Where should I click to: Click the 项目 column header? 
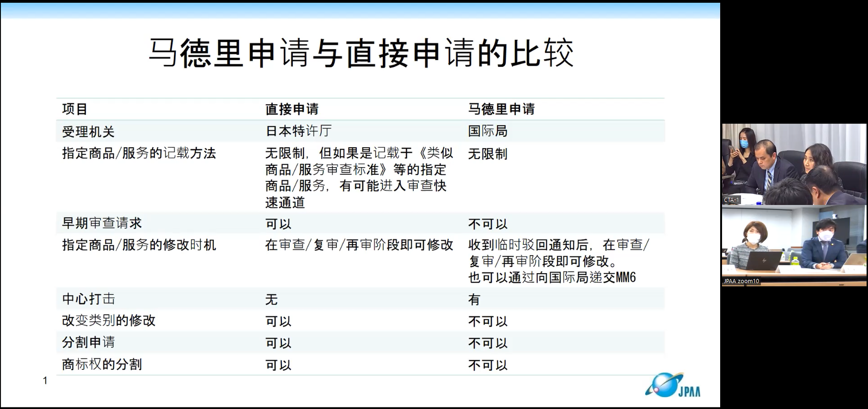tap(75, 109)
